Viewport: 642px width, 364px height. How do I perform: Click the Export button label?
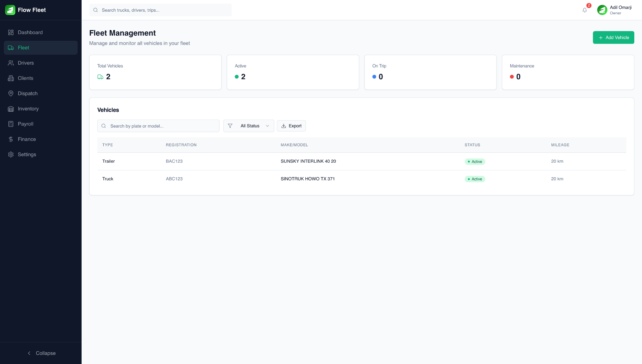295,126
